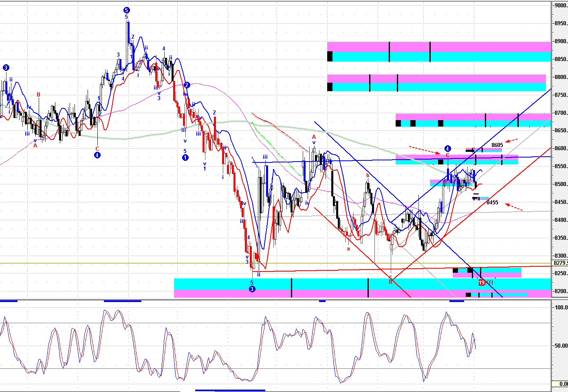568x392 pixels.
Task: Select red dashed arrow pointing at 8455
Action: pyautogui.click(x=514, y=206)
